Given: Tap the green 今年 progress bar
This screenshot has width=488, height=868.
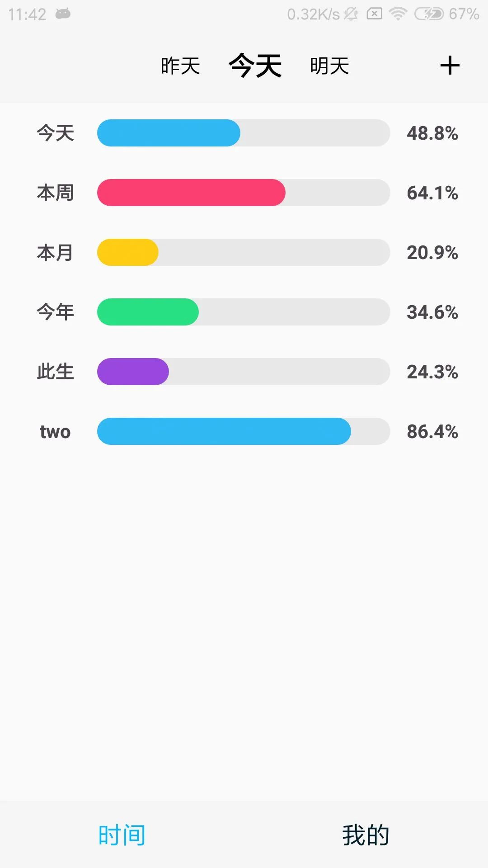Looking at the screenshot, I should tap(243, 312).
